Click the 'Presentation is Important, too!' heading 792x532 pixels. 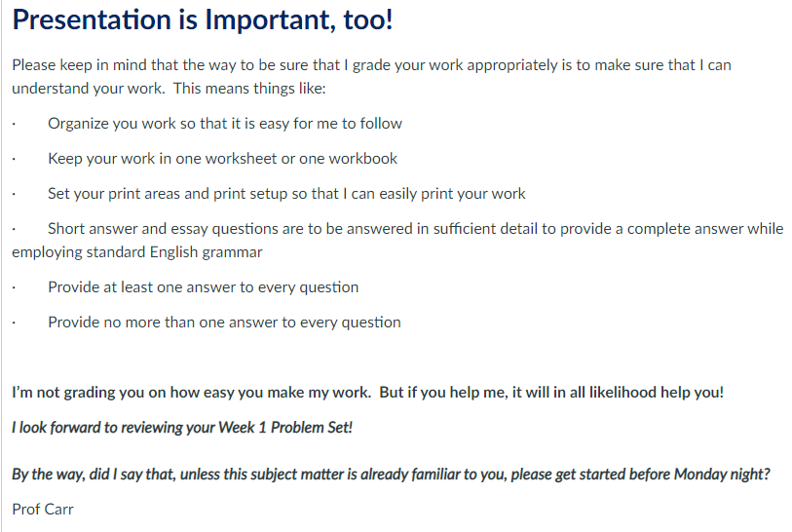coord(202,20)
